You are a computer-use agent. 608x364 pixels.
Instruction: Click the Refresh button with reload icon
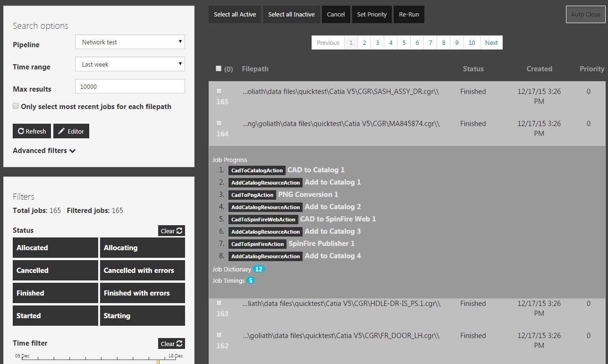click(32, 131)
